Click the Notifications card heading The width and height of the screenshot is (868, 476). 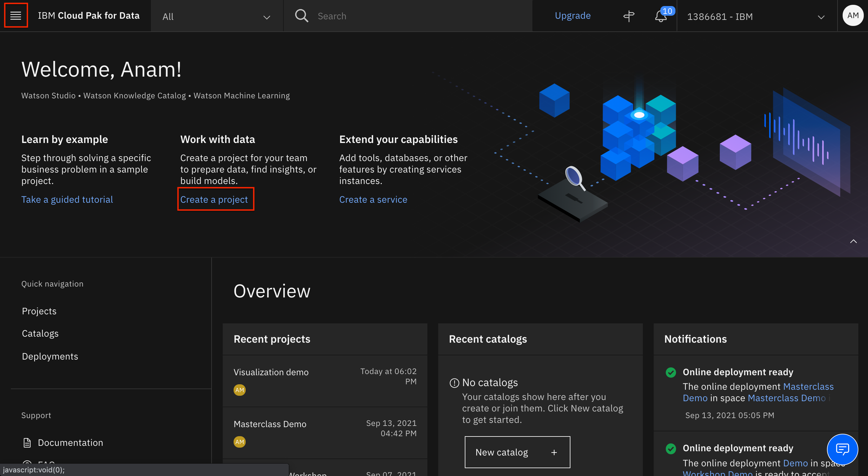[695, 339]
